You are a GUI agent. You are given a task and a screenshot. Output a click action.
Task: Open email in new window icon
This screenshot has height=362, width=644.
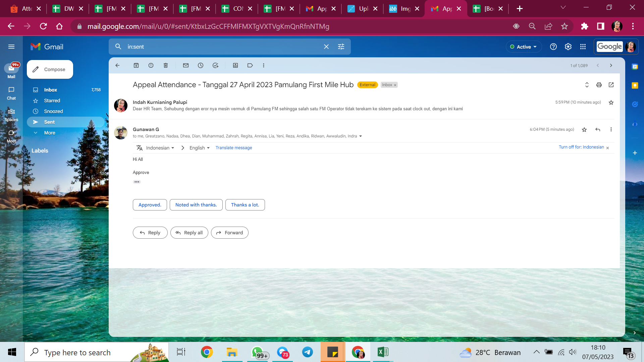(x=611, y=85)
